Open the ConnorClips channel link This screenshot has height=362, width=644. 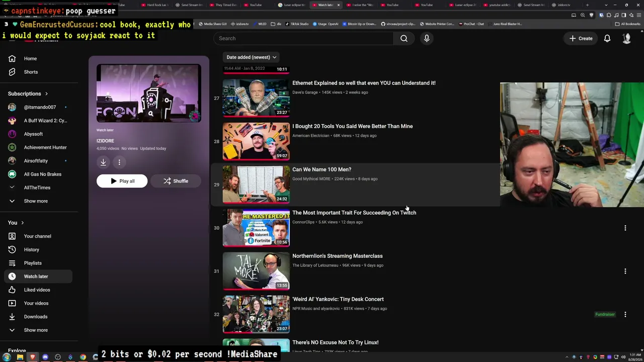coord(303,222)
